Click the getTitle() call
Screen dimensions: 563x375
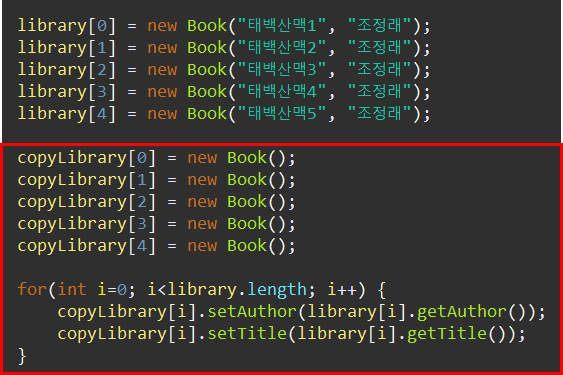click(x=457, y=334)
